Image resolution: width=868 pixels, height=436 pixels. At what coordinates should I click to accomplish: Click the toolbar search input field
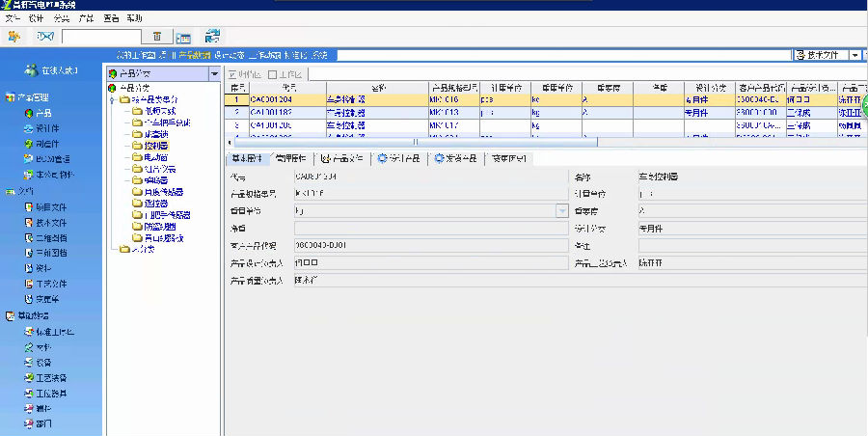[101, 37]
